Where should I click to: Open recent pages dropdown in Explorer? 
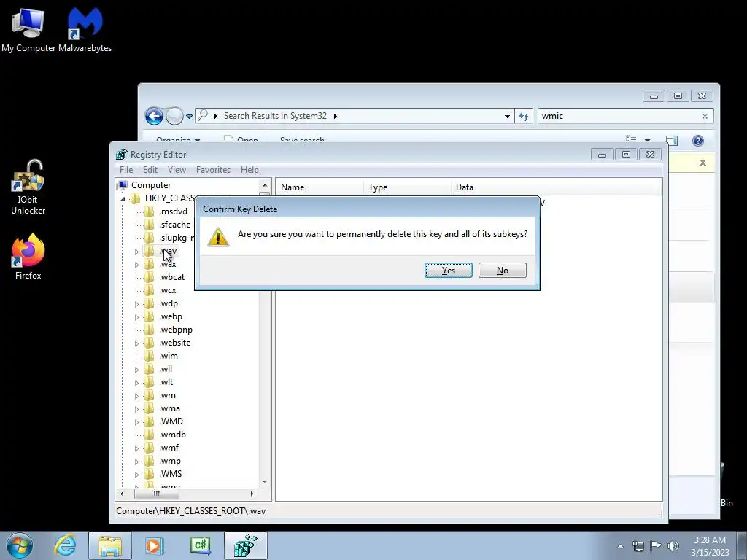click(x=189, y=116)
